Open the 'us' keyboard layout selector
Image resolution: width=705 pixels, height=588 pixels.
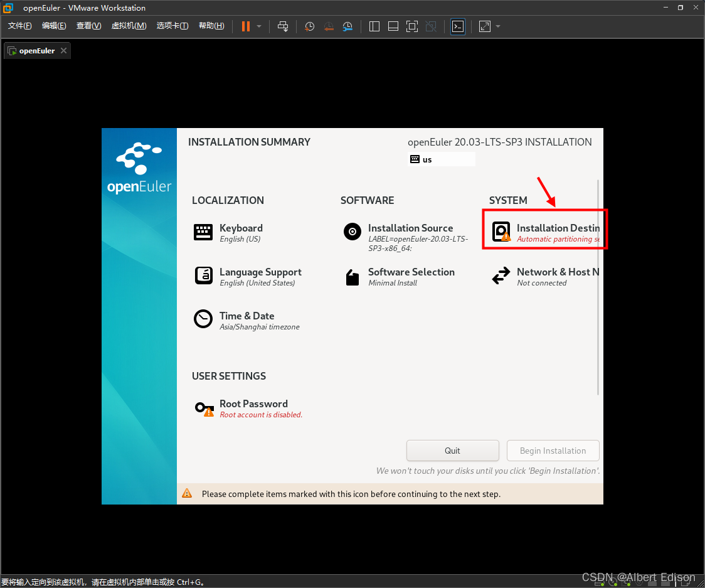click(x=441, y=159)
